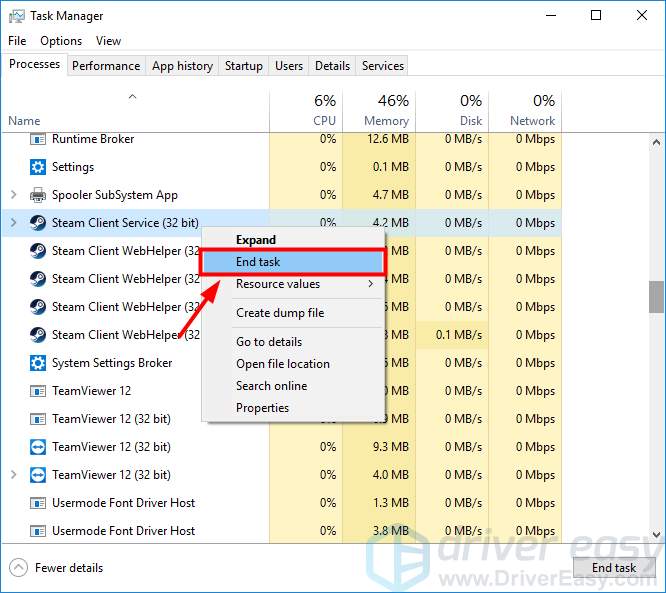Click the Fewer details link
Viewport: 666px width, 593px height.
pos(69,568)
